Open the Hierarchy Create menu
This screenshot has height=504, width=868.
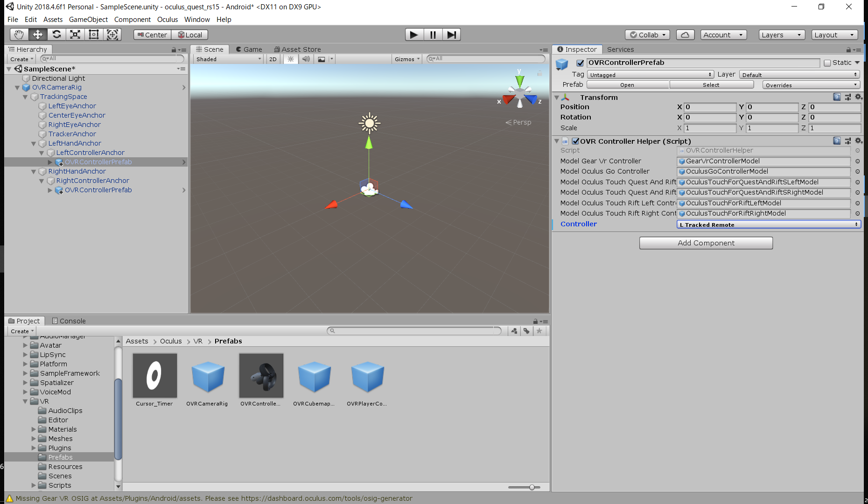tap(21, 59)
